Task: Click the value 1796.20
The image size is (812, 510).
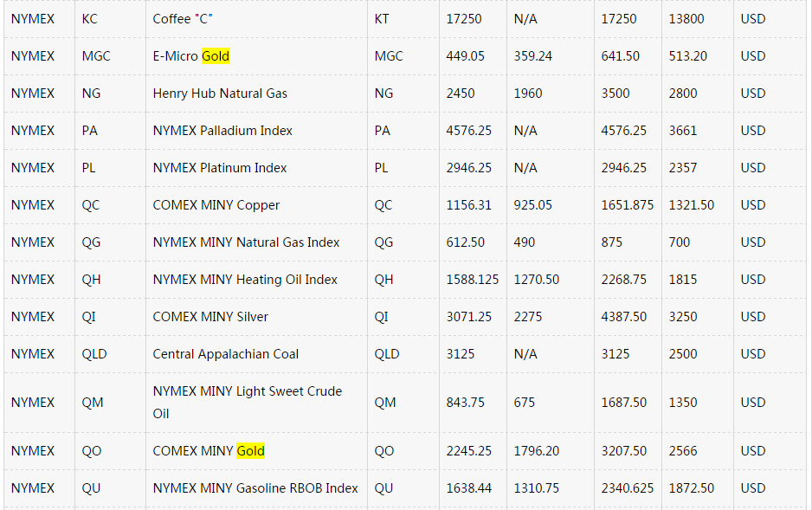Action: 537,451
